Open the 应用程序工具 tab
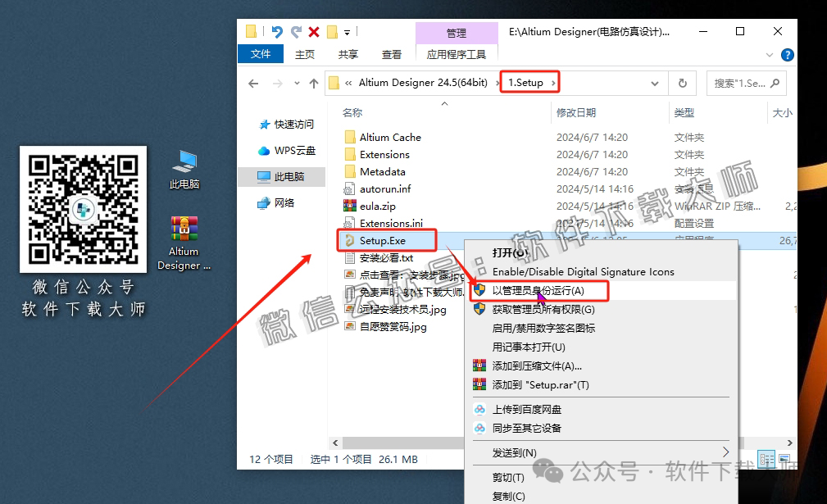The height and width of the screenshot is (504, 827). pyautogui.click(x=457, y=54)
